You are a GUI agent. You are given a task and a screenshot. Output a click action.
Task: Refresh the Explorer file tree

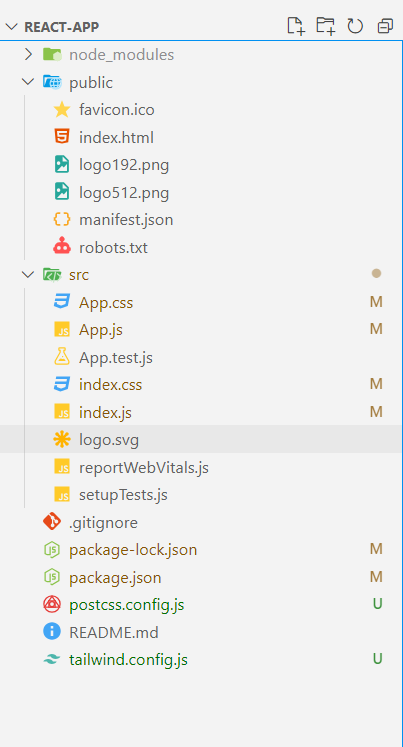[355, 26]
